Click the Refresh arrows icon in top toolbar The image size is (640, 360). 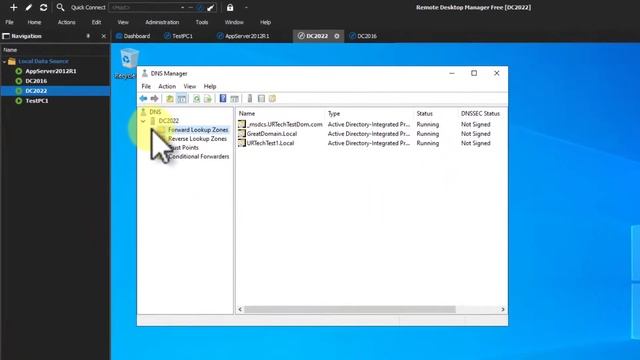pyautogui.click(x=43, y=7)
